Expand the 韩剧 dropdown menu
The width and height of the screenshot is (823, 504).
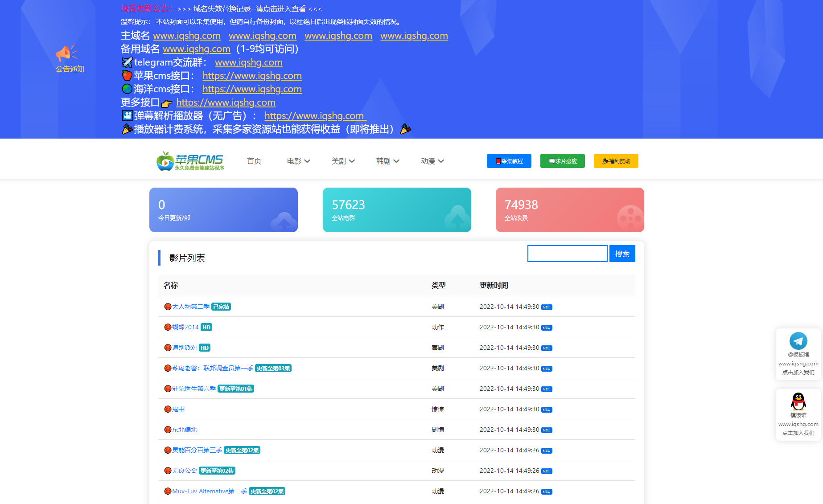387,161
